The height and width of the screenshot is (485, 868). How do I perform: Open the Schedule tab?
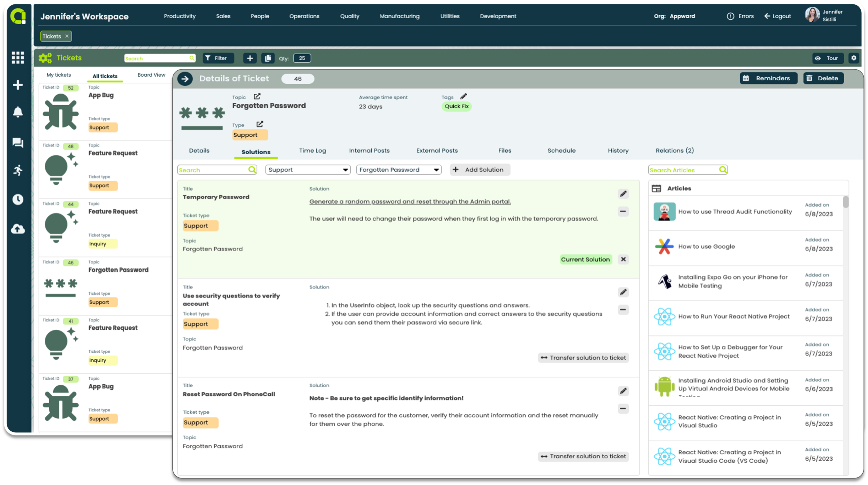(x=561, y=151)
